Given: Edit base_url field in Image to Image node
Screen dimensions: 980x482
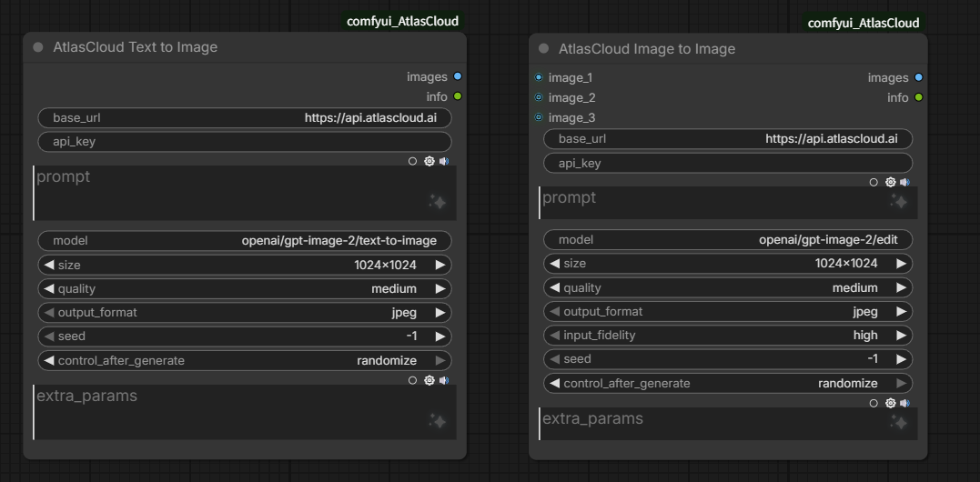Looking at the screenshot, I should (728, 138).
